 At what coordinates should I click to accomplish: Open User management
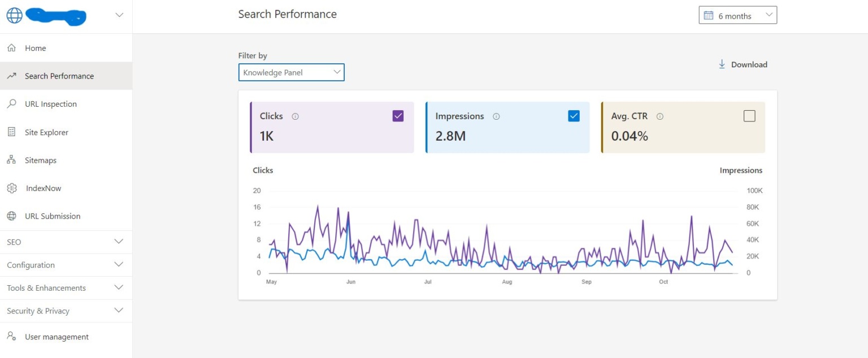click(57, 337)
